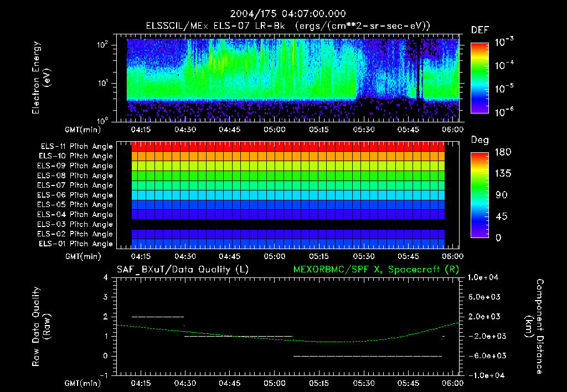Click 05:00 on the spectrogram time axis
567x392 pixels.
click(274, 130)
